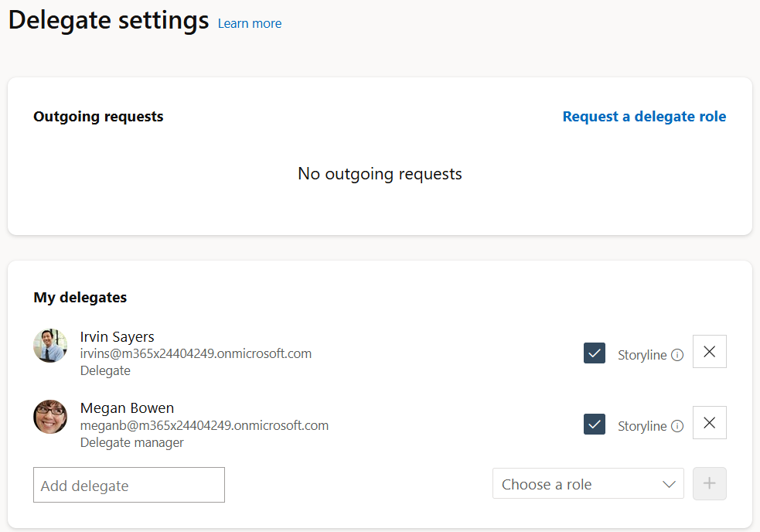The height and width of the screenshot is (532, 760).
Task: Open Storyline info tooltip for Megan Bowen
Action: coord(677,426)
